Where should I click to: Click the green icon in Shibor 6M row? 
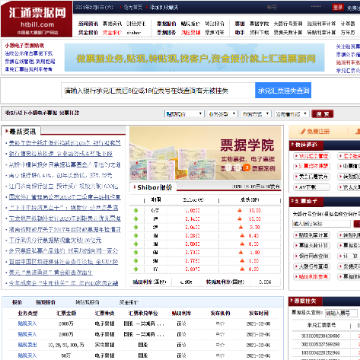[x=136, y=252]
